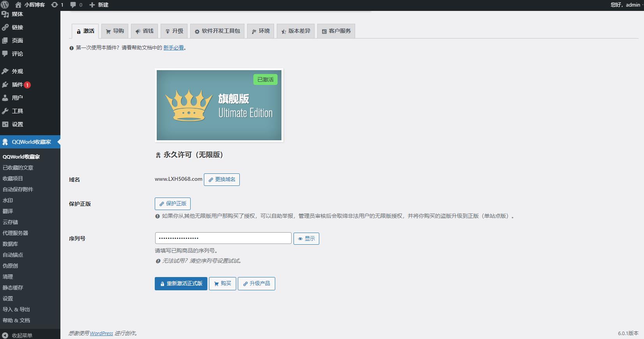This screenshot has height=339, width=644.
Task: Show the hidden serial number
Action: click(306, 238)
